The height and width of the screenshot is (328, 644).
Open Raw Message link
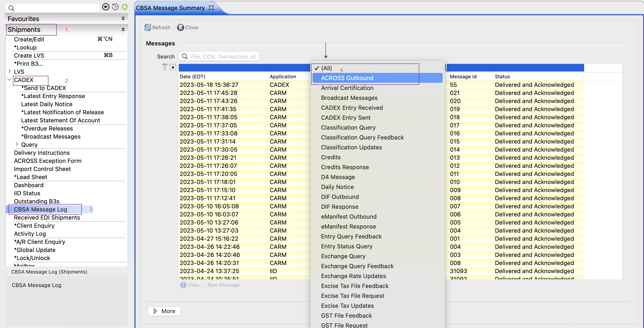tap(224, 285)
